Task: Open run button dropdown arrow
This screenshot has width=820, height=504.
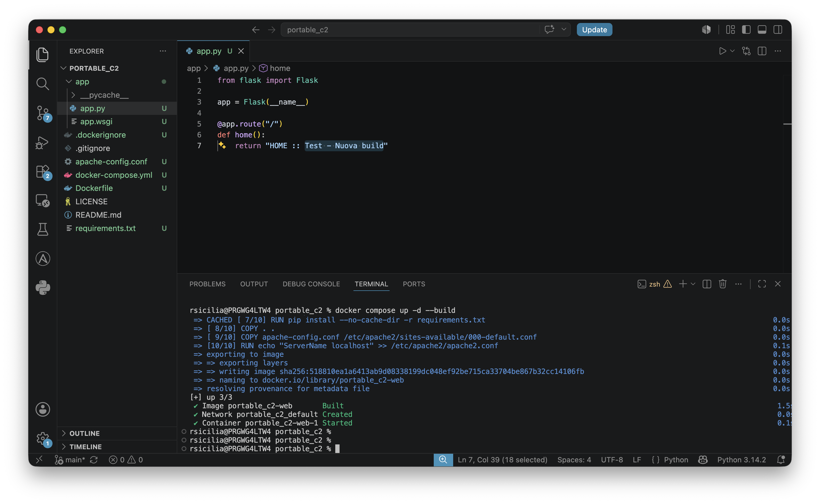Action: click(x=732, y=51)
